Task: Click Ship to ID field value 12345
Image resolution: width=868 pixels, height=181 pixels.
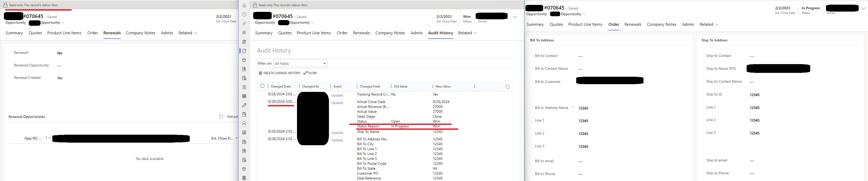Action: [x=755, y=95]
